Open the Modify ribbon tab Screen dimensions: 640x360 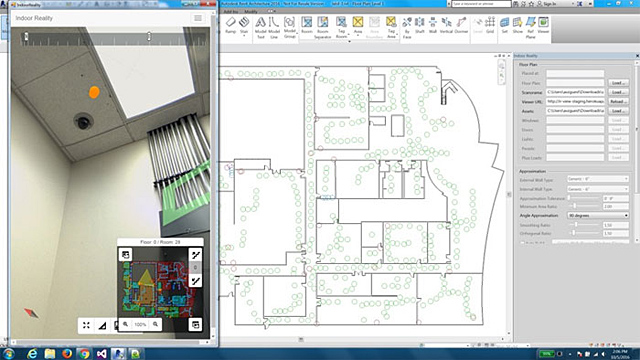251,11
